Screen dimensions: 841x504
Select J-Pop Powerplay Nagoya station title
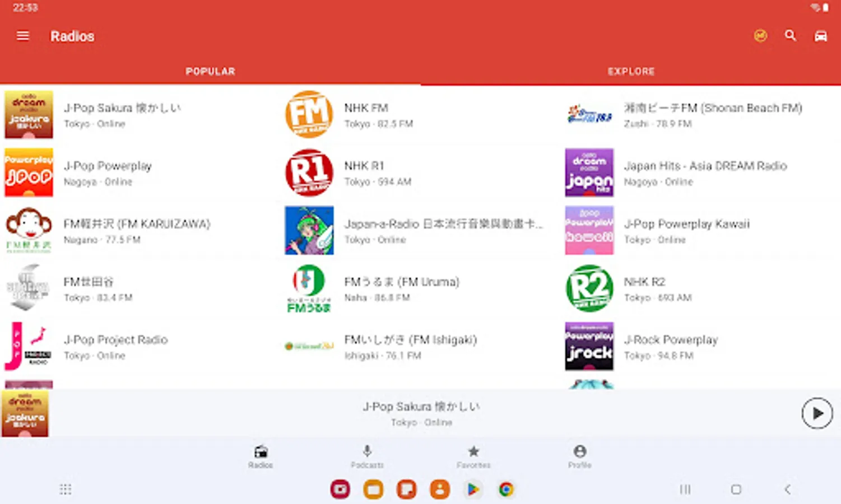(x=108, y=166)
